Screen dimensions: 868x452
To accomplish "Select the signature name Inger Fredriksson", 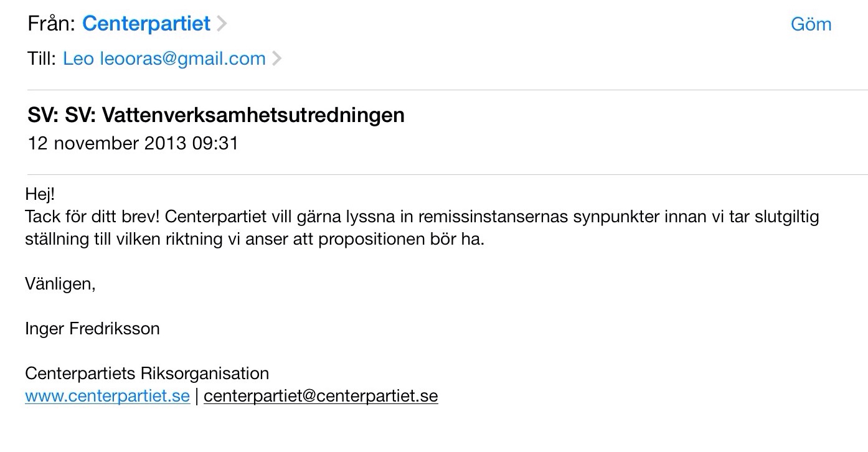I will [x=92, y=328].
